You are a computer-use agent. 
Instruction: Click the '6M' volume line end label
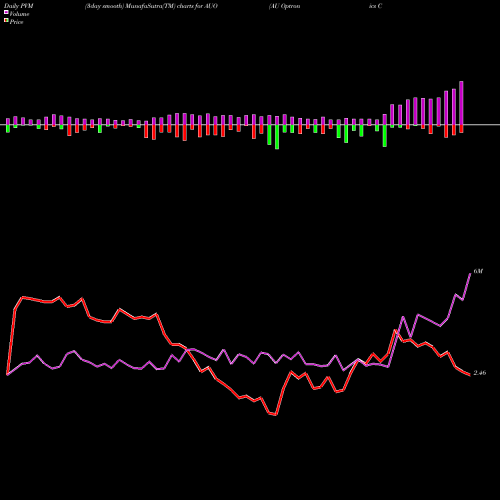478,271
